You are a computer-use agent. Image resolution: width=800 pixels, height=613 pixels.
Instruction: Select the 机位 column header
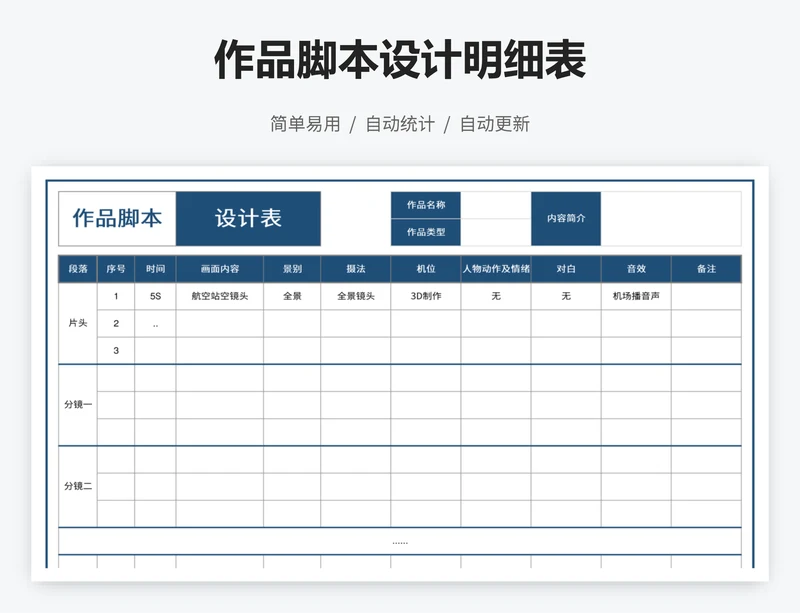tap(426, 269)
